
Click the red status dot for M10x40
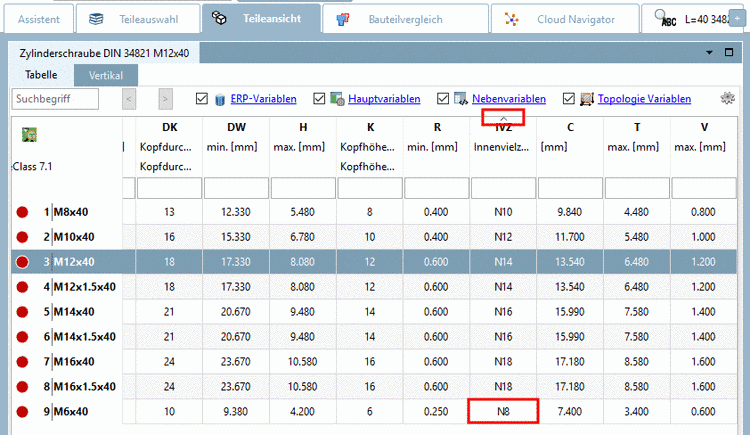click(22, 237)
